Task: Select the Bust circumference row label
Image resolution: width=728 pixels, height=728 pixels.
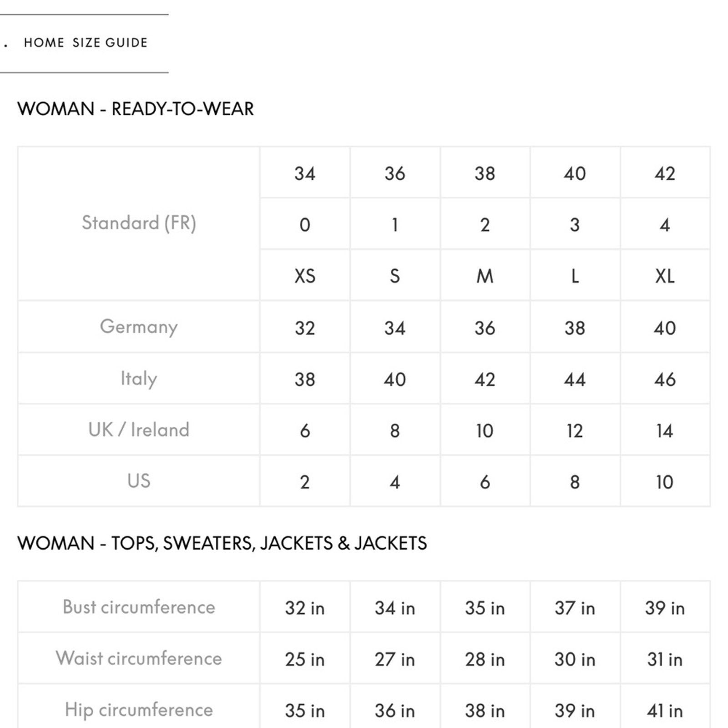Action: point(139,607)
